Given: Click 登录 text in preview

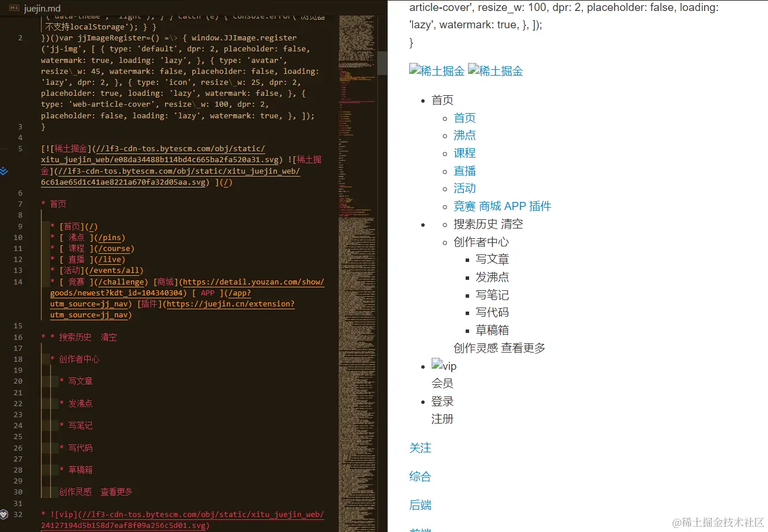Looking at the screenshot, I should click(x=443, y=401).
